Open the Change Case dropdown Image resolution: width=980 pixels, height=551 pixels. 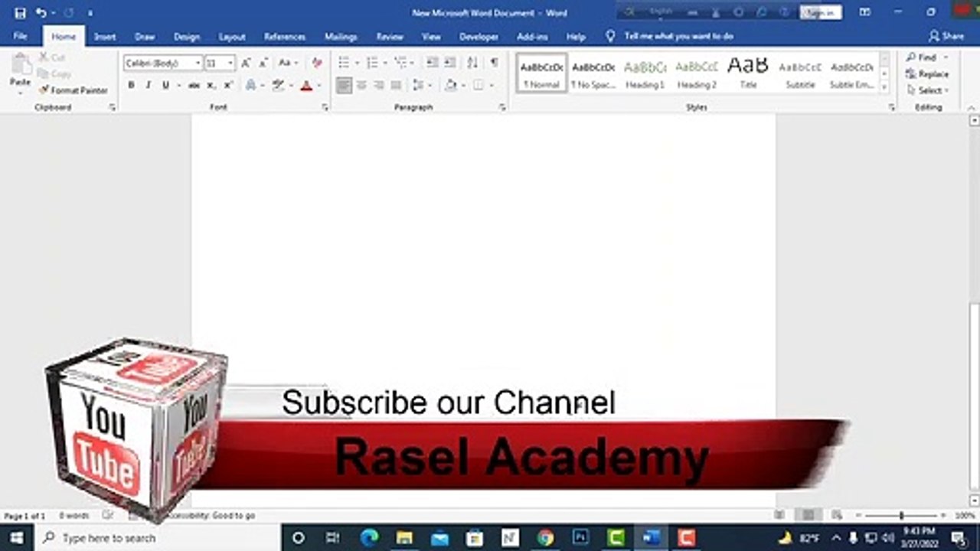pos(288,63)
